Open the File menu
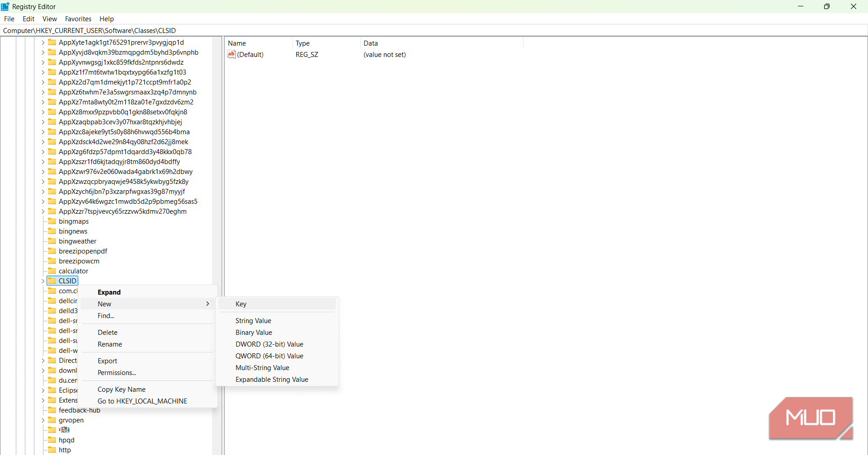 coord(9,19)
